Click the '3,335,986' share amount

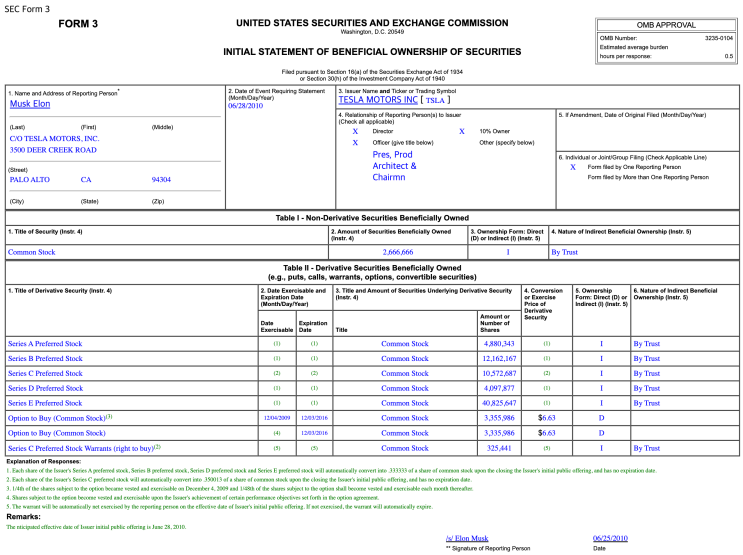[x=499, y=433]
